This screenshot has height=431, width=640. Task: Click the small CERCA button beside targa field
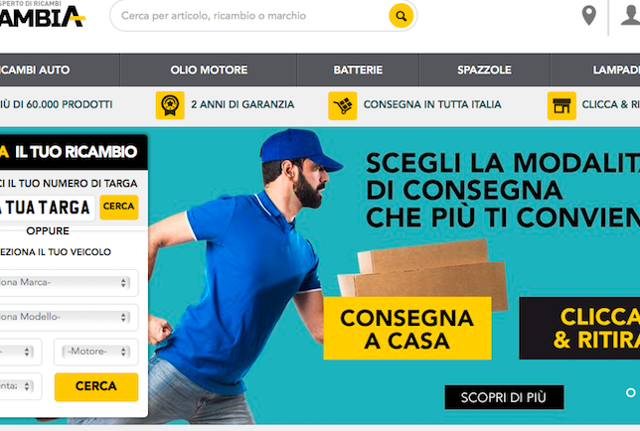coord(119,207)
